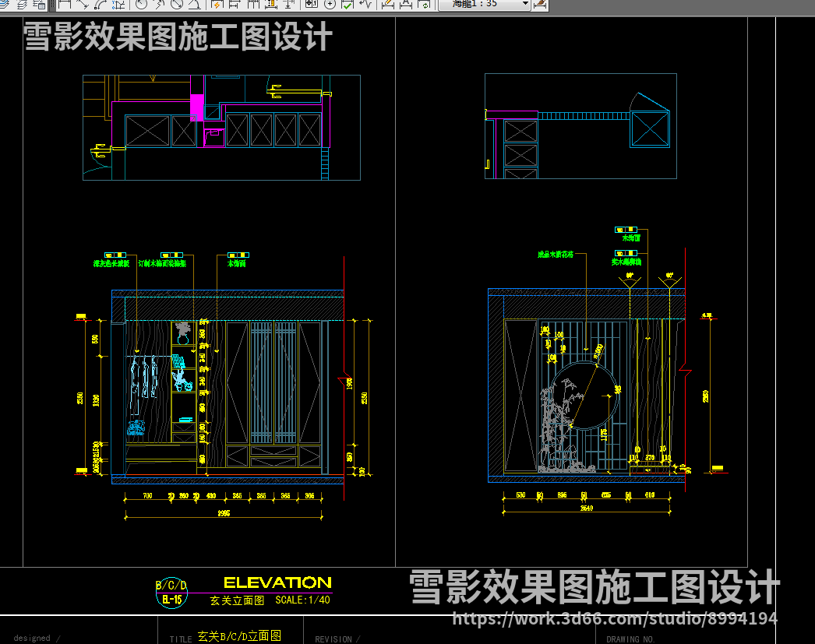
Task: Select the Angular dimension tool
Action: click(194, 4)
